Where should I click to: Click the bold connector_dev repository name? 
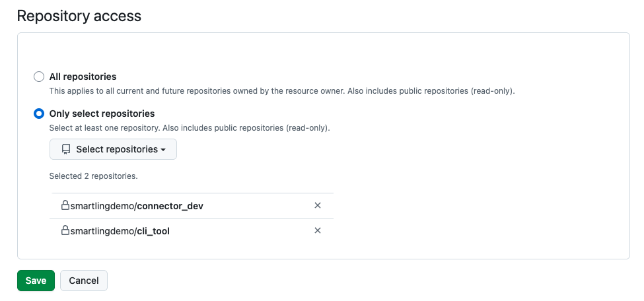[x=170, y=206]
